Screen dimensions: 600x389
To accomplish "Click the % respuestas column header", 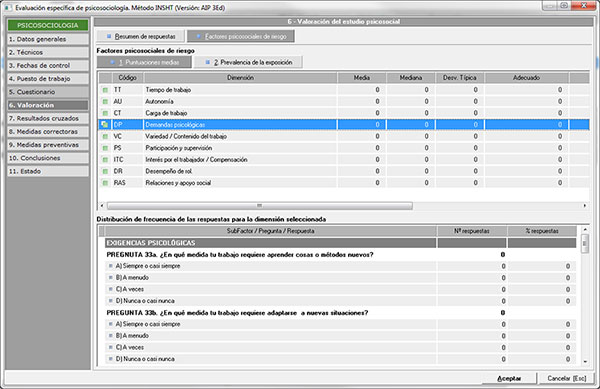I will (x=542, y=231).
